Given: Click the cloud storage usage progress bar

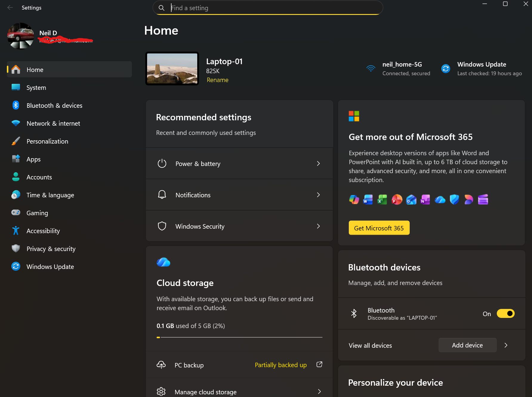Looking at the screenshot, I should pyautogui.click(x=239, y=337).
